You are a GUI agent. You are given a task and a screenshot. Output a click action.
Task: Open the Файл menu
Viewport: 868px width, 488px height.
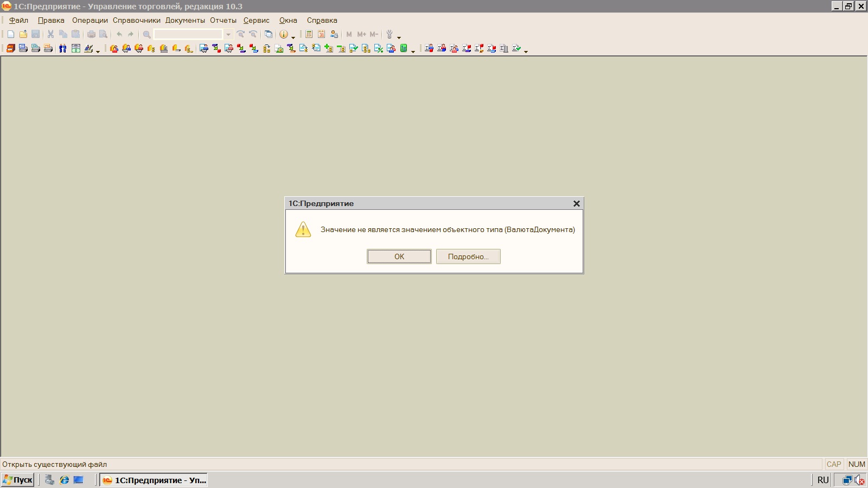19,20
